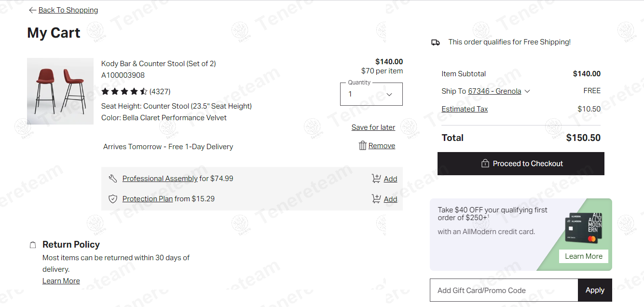The width and height of the screenshot is (644, 307).
Task: Click the Return Policy box icon
Action: (x=33, y=245)
